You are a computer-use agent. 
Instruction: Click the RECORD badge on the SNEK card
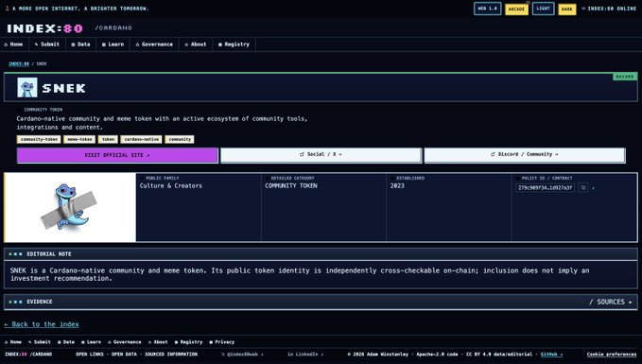pyautogui.click(x=625, y=77)
